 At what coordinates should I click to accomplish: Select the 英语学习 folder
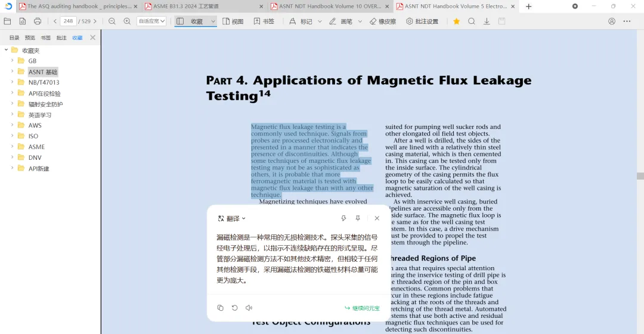[x=40, y=115]
